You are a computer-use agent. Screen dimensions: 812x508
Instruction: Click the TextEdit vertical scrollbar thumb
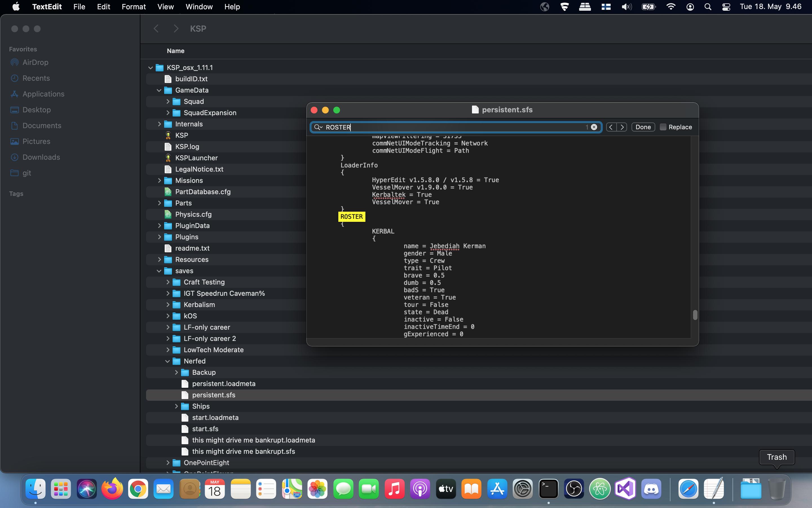click(x=695, y=315)
